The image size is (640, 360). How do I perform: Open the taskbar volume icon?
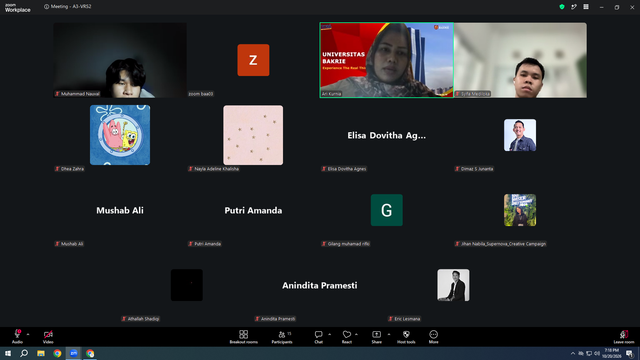(x=597, y=353)
